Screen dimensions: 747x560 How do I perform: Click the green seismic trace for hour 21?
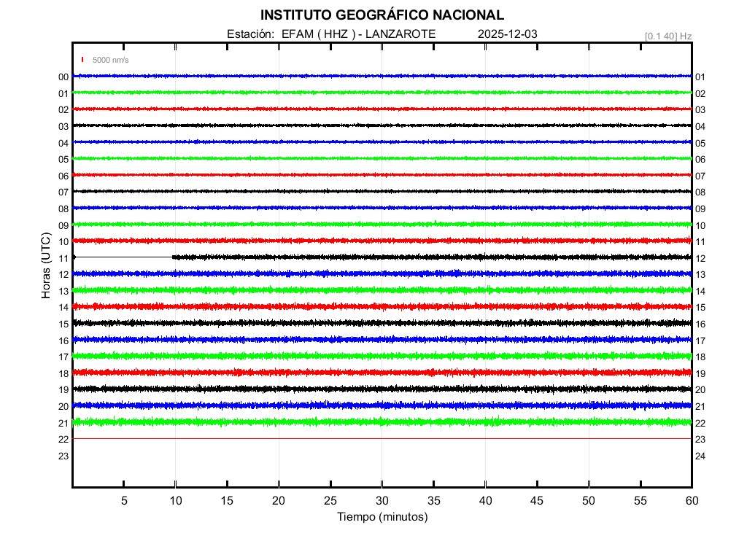(x=382, y=421)
